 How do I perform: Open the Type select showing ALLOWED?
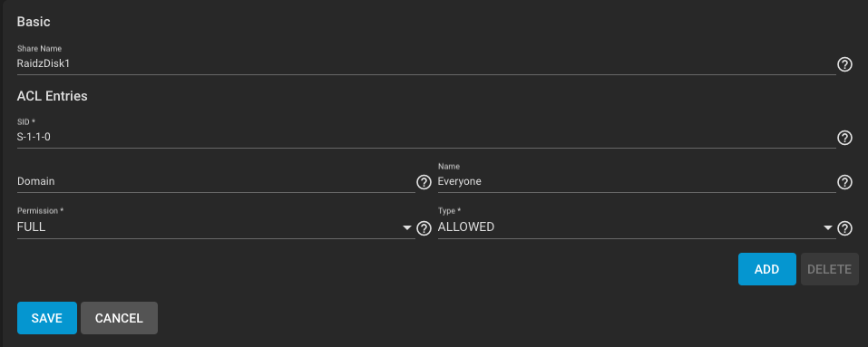point(637,227)
